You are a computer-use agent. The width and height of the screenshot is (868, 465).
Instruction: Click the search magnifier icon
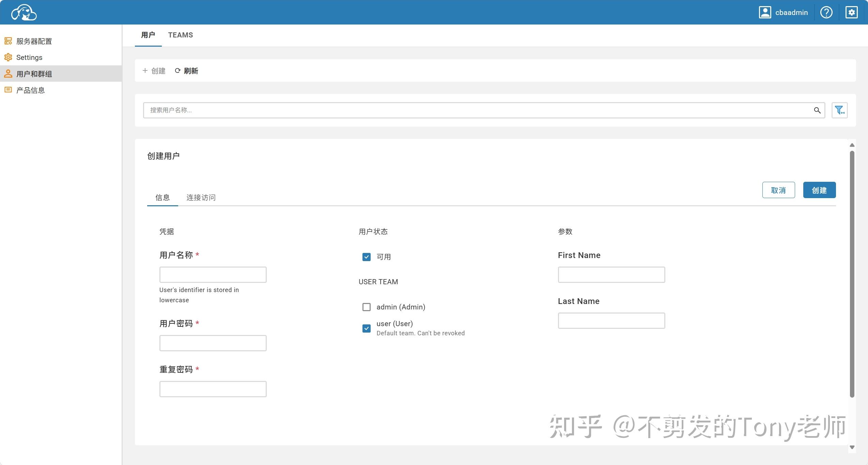click(817, 110)
